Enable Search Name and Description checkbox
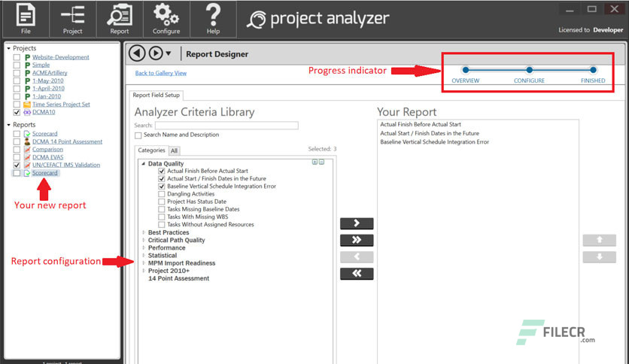This screenshot has height=364, width=629. coord(138,135)
